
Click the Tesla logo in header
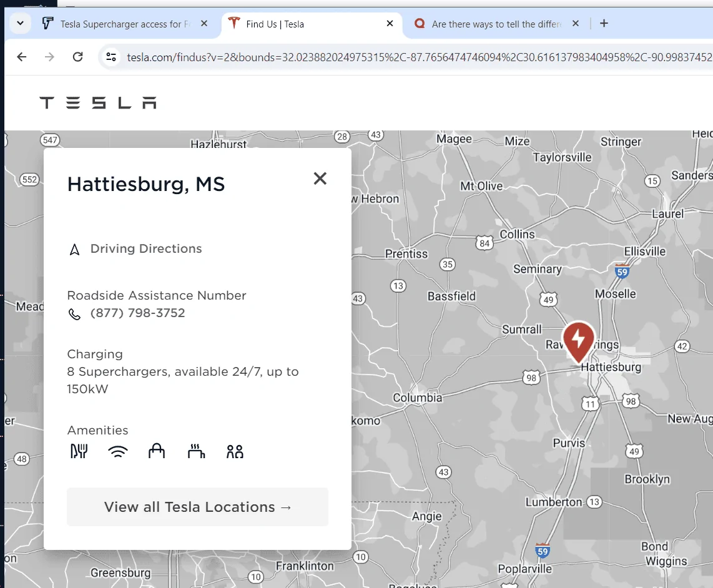[x=98, y=103]
